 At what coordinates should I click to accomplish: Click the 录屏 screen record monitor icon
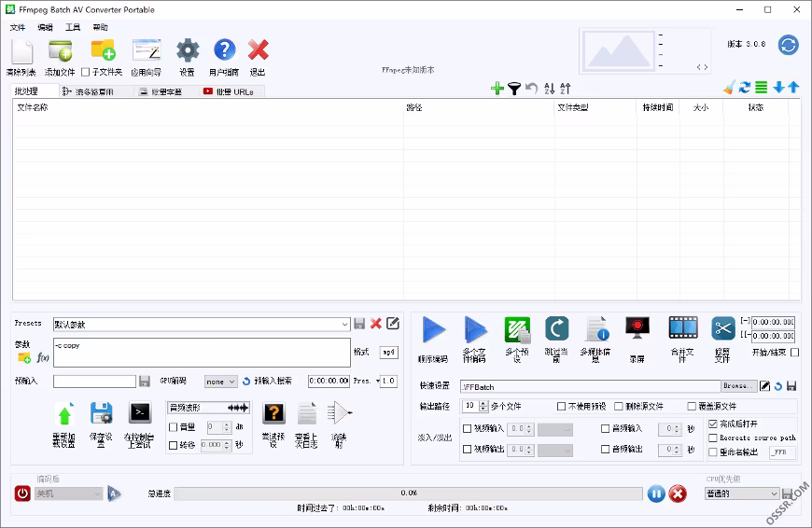[x=637, y=328]
